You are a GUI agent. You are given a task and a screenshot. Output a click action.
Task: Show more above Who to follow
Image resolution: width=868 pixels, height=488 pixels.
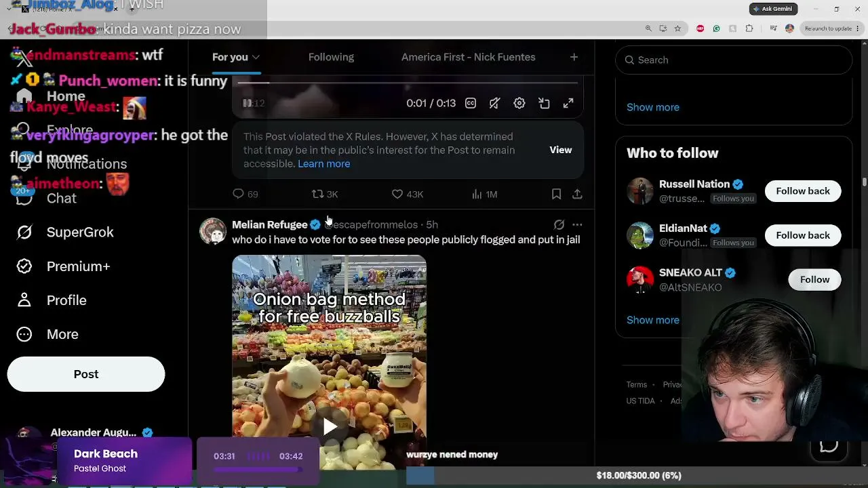tap(652, 107)
